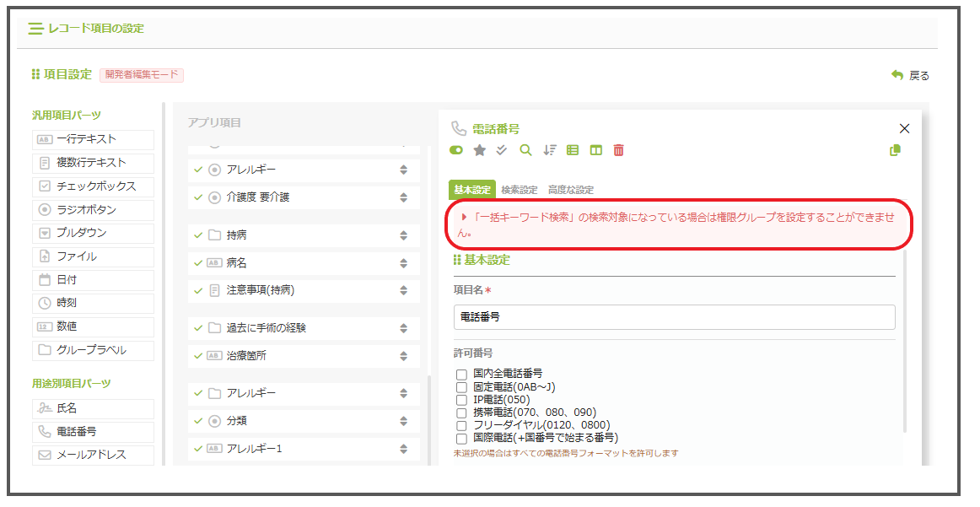Click reorder arrows on 治療箇所 row
Viewport: 980px width, 507px height.
tap(403, 356)
